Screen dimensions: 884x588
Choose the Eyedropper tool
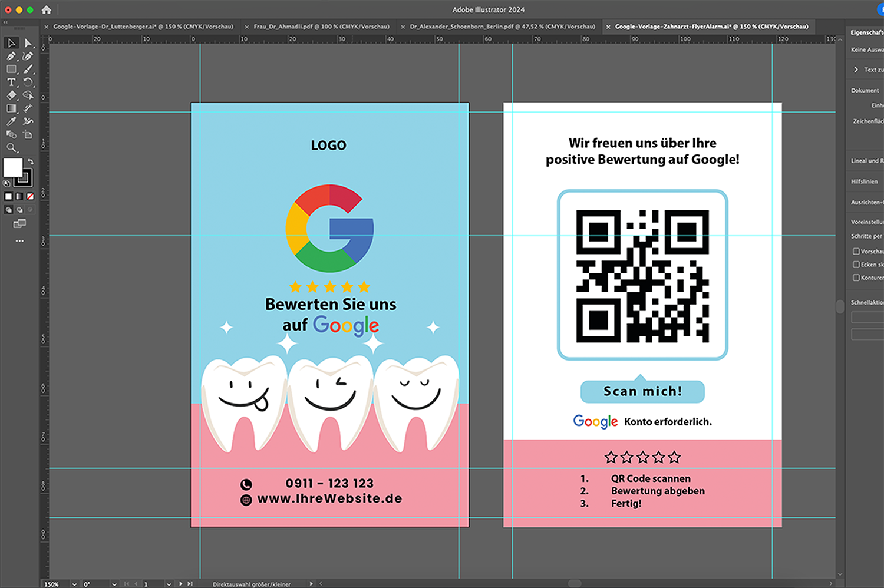pos(11,121)
